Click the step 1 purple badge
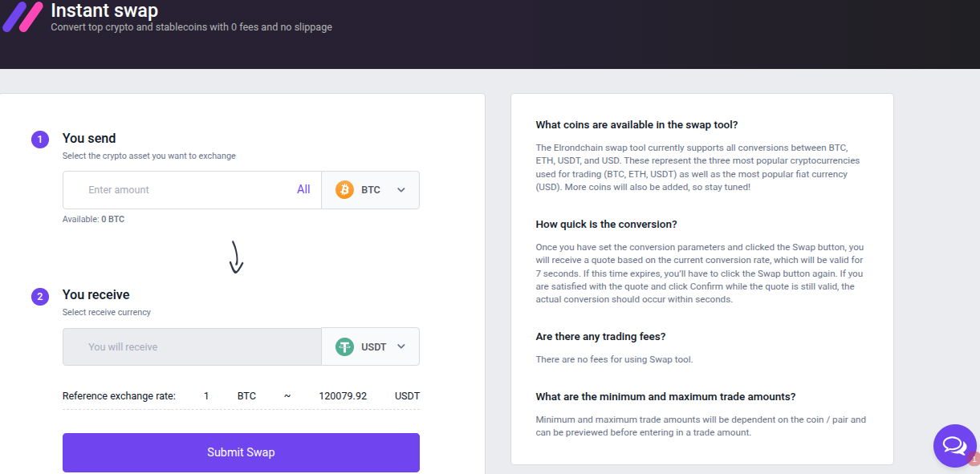 (x=40, y=140)
